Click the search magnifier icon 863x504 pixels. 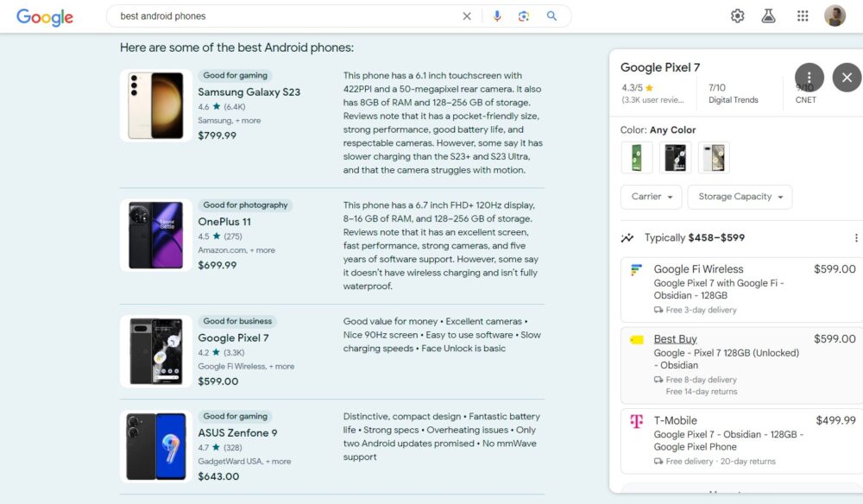(x=550, y=16)
